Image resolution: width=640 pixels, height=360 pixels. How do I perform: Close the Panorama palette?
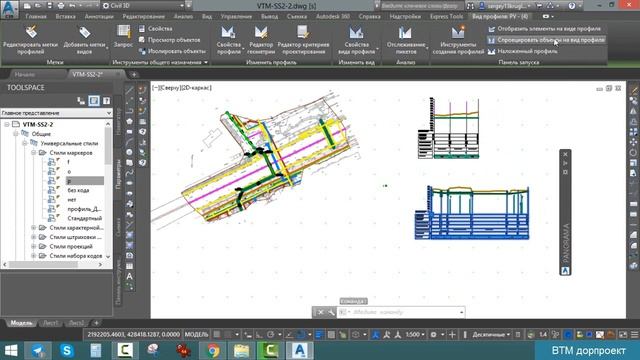pyautogui.click(x=565, y=154)
